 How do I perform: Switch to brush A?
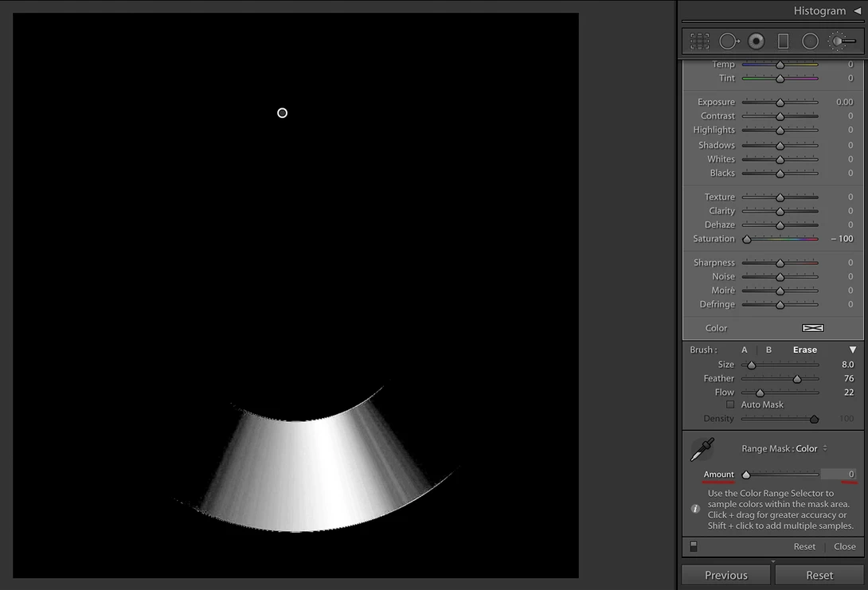click(x=744, y=350)
